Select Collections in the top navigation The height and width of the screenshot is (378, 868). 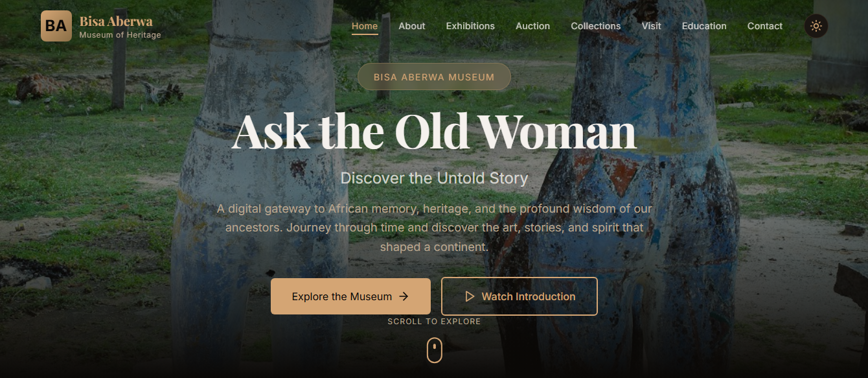596,26
